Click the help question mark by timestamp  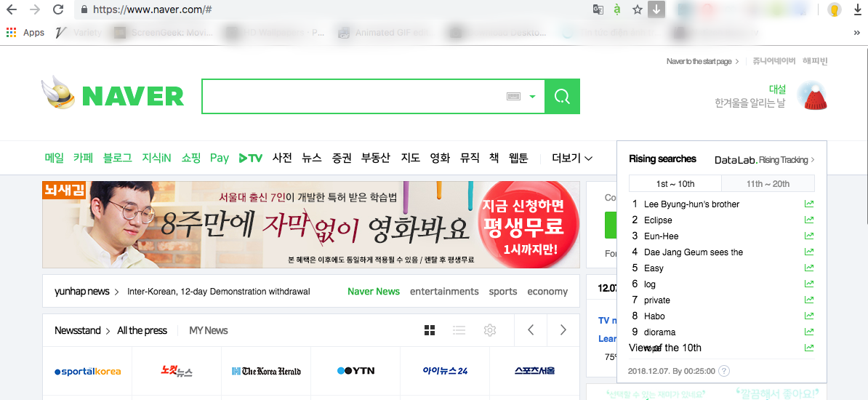(723, 371)
